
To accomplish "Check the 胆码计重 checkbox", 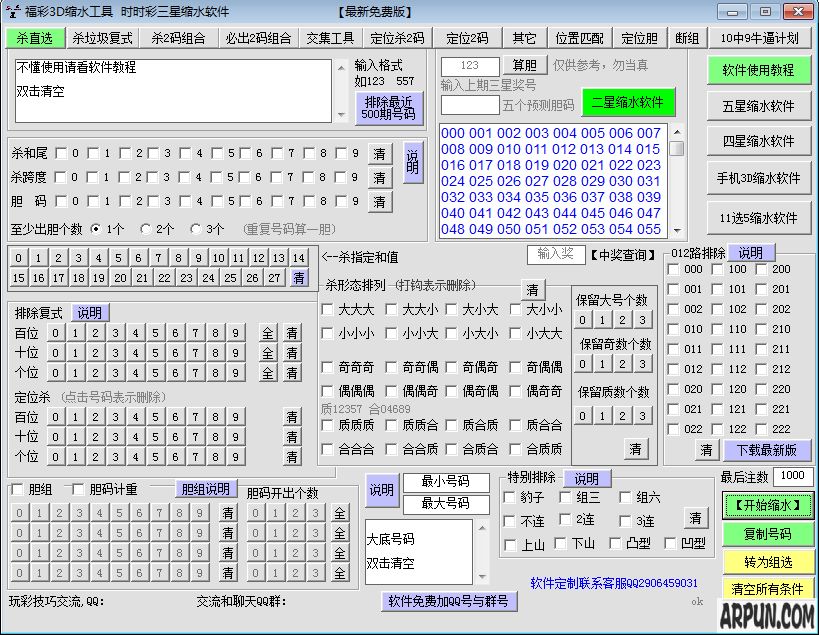I will click(78, 489).
